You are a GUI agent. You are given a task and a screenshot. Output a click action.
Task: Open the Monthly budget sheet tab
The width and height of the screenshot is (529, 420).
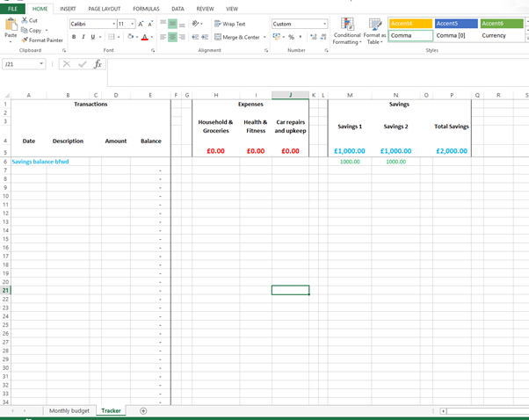69,411
